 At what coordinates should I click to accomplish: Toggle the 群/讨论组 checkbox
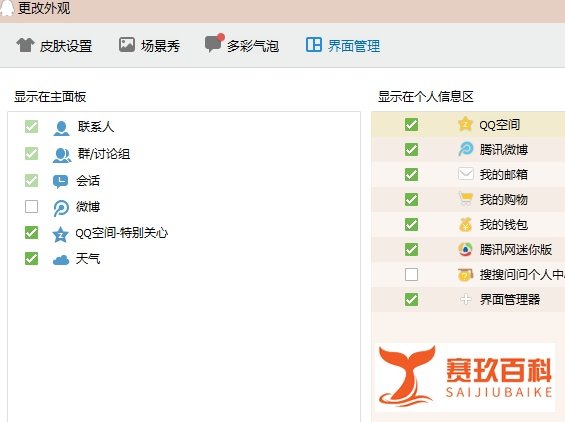tap(31, 154)
